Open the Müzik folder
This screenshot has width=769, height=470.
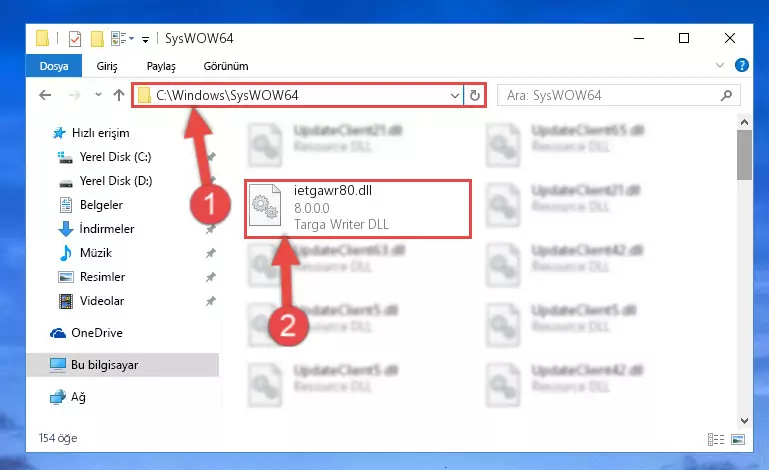96,253
